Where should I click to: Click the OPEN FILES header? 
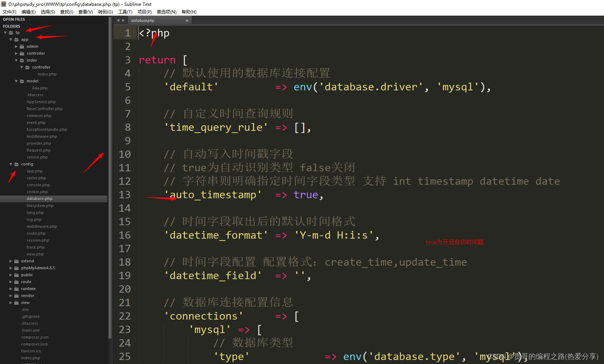coord(14,20)
